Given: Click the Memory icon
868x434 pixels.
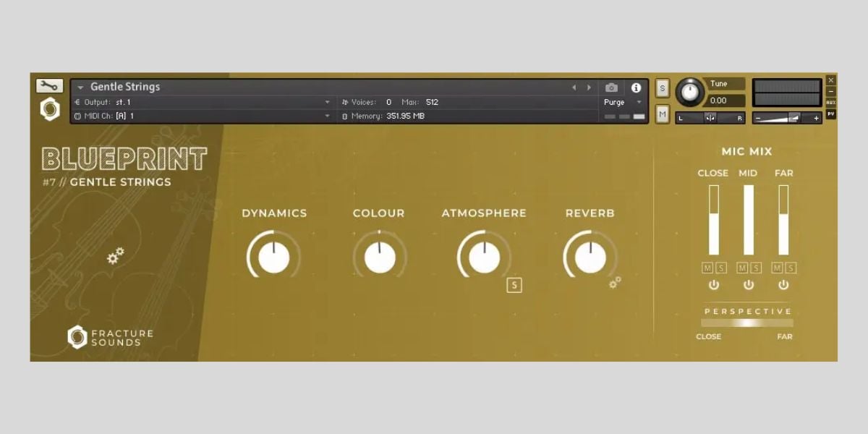Looking at the screenshot, I should pyautogui.click(x=345, y=116).
